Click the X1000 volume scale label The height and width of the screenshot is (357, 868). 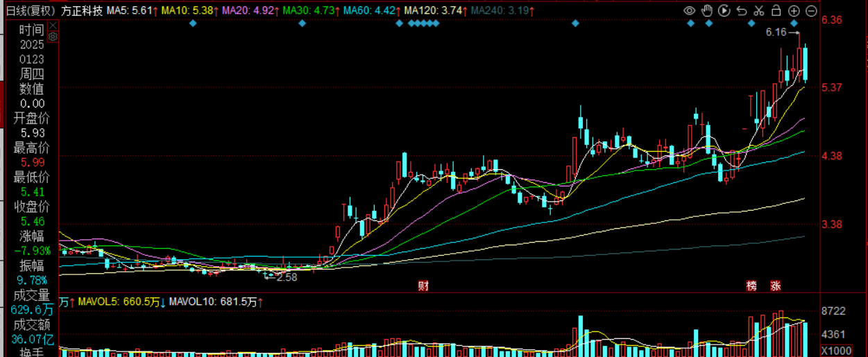click(x=835, y=350)
